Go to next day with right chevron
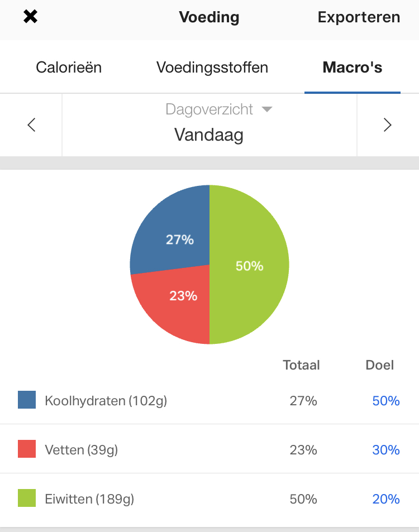Image resolution: width=419 pixels, height=532 pixels. [387, 125]
